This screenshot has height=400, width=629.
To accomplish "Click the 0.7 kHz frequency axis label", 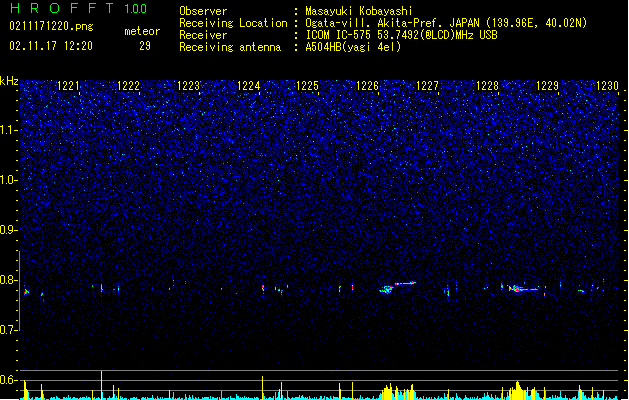I will [x=9, y=330].
